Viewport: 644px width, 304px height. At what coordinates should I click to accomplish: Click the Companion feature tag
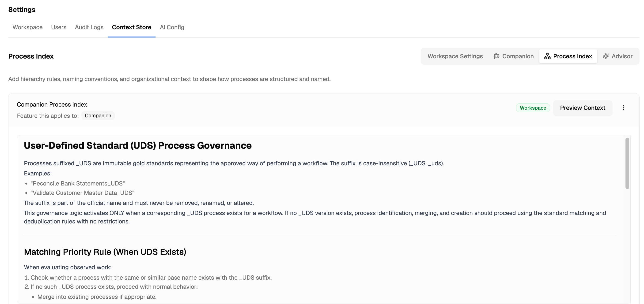(98, 115)
